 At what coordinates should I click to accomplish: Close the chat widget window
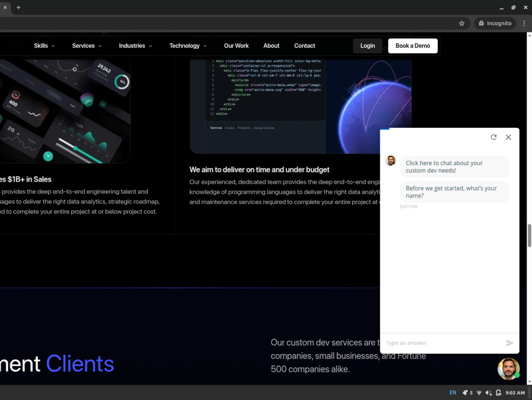point(508,137)
